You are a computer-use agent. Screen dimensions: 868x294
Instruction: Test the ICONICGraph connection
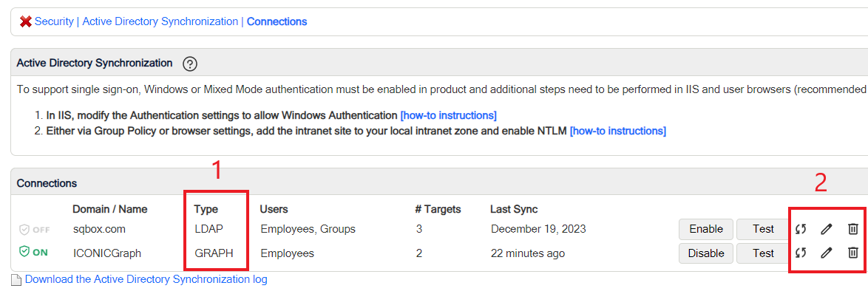click(x=763, y=253)
